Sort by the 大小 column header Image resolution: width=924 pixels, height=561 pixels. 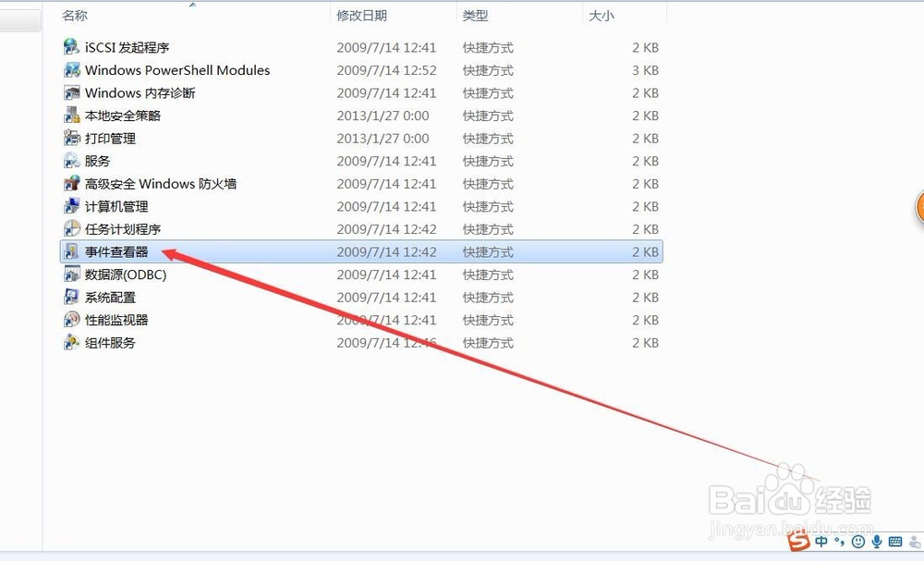[602, 16]
